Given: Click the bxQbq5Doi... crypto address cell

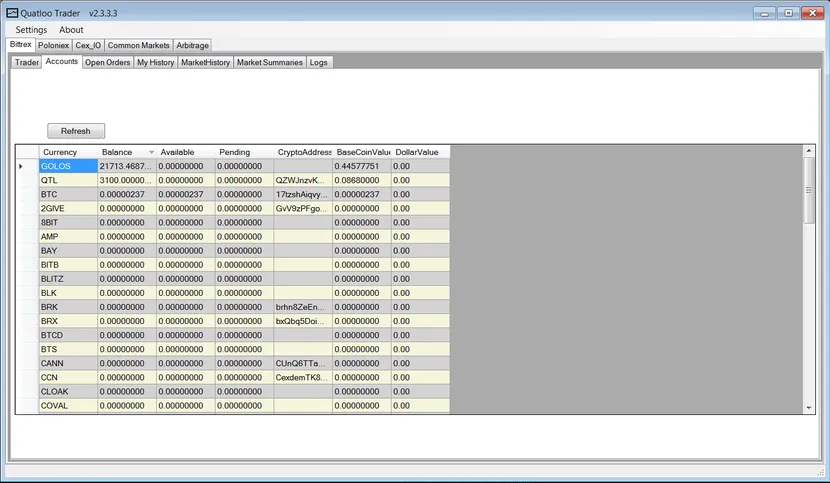Looking at the screenshot, I should 303,321.
